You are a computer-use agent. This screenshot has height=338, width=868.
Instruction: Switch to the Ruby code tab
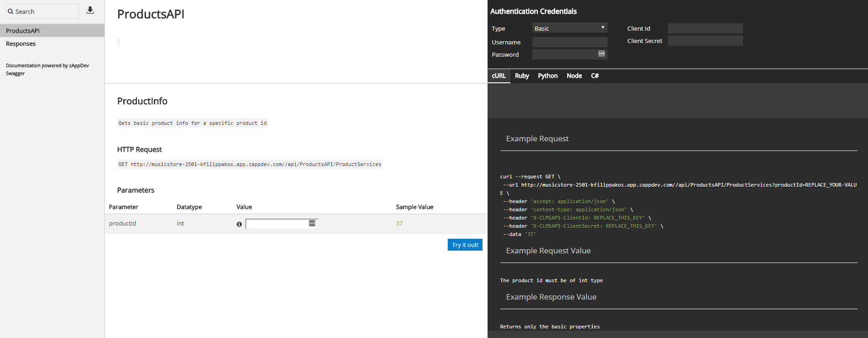(521, 76)
